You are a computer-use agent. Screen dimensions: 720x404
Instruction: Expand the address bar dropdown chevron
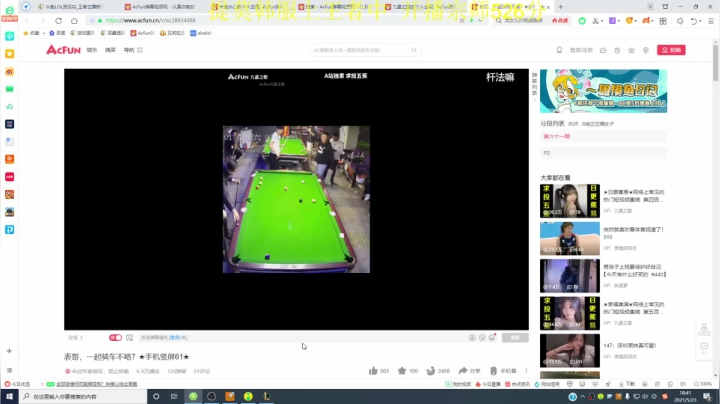tap(480, 21)
